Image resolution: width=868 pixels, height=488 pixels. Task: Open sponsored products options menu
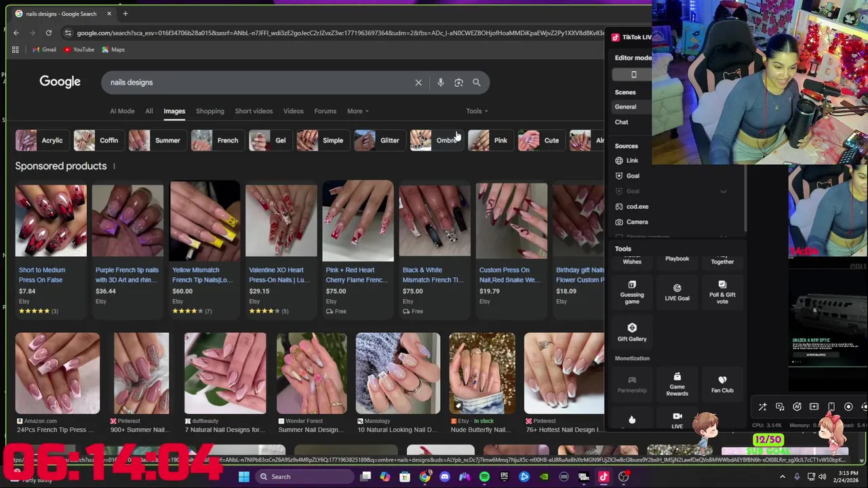tap(114, 166)
